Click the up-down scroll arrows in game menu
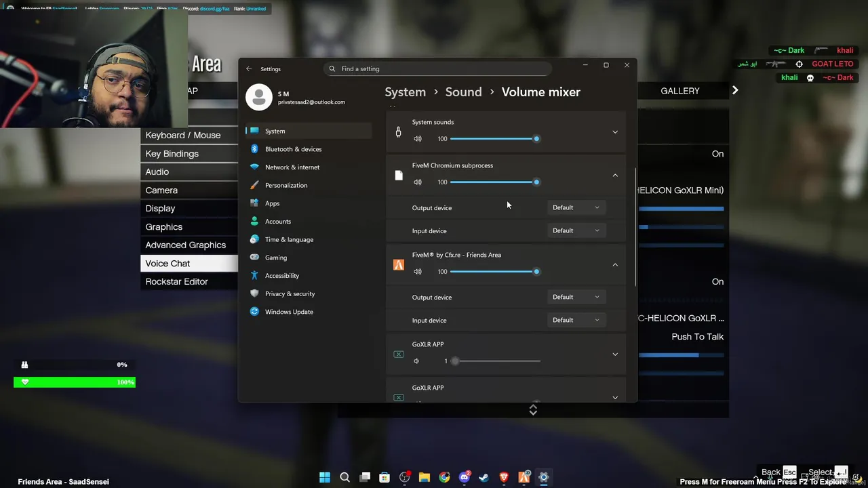 [x=533, y=409]
